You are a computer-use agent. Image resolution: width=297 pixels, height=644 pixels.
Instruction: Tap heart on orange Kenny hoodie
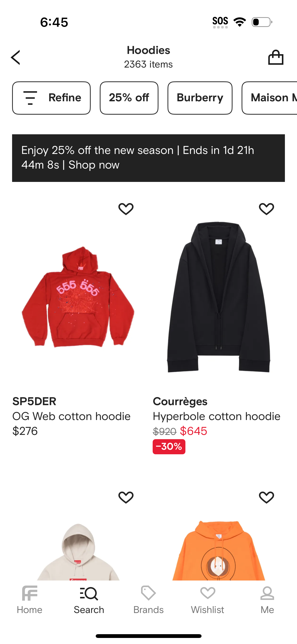point(266,497)
